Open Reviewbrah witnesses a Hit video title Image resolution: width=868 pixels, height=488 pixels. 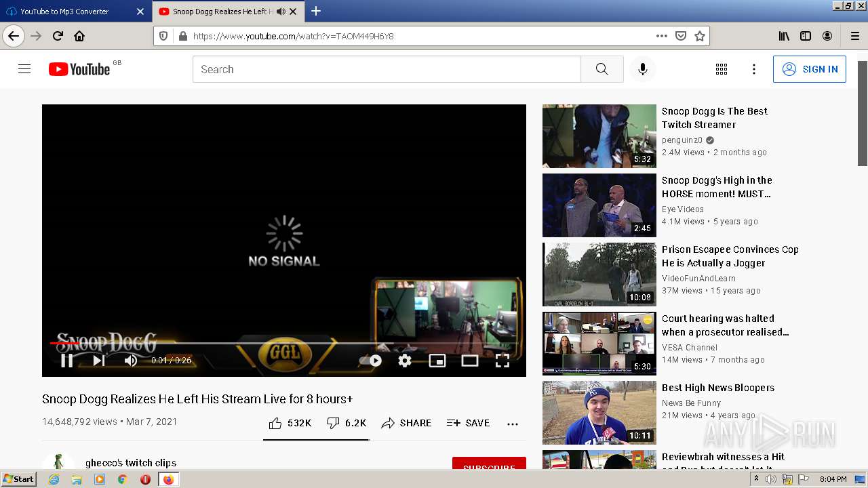click(x=723, y=461)
